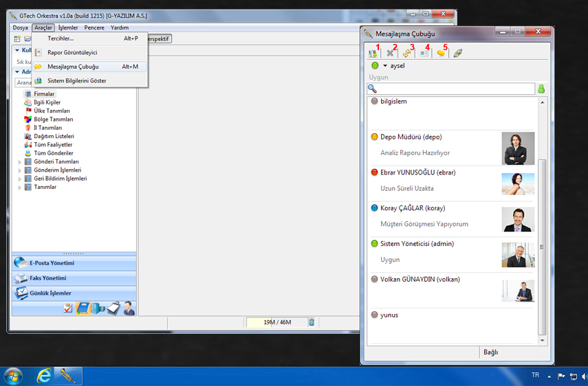Click the plug connection icon in messaging toolbar
The image size is (588, 386).
click(458, 53)
